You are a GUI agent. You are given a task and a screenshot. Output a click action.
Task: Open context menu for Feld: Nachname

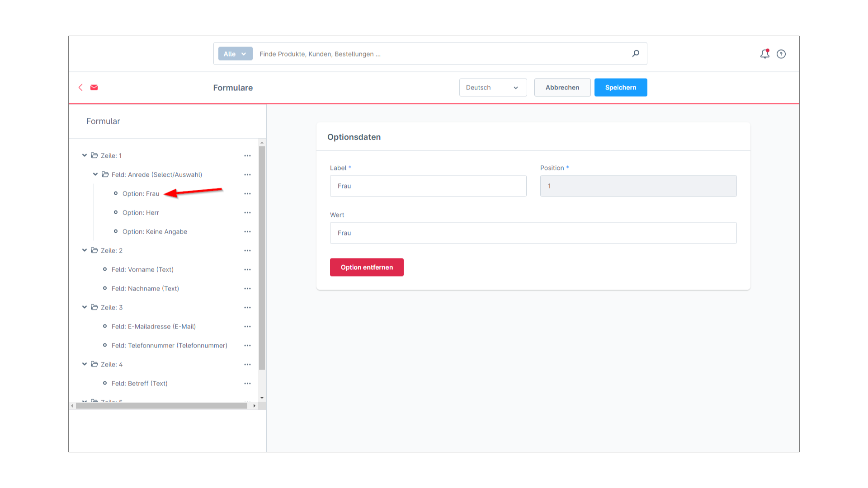(x=247, y=289)
